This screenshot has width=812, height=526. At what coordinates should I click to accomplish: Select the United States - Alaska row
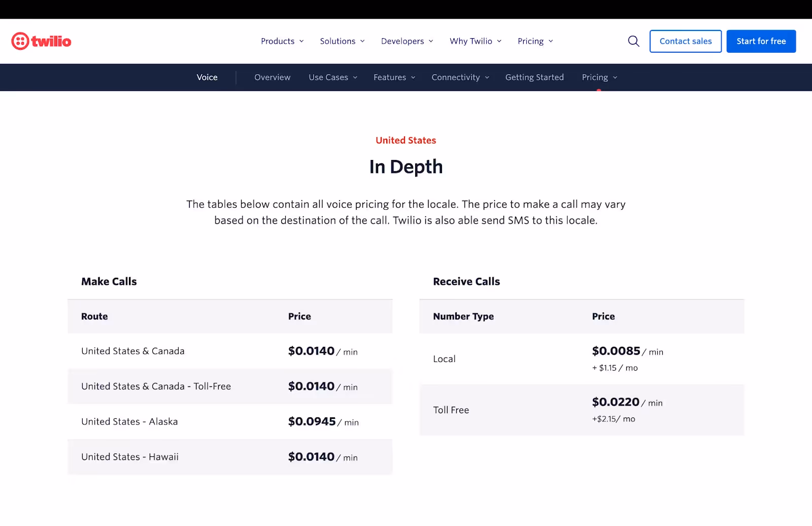[x=230, y=421]
